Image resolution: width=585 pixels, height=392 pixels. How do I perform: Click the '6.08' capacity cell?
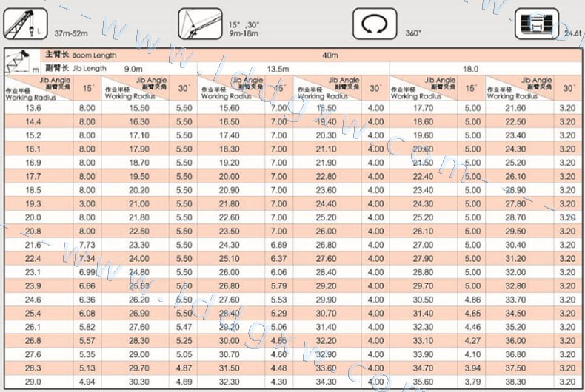tap(87, 314)
